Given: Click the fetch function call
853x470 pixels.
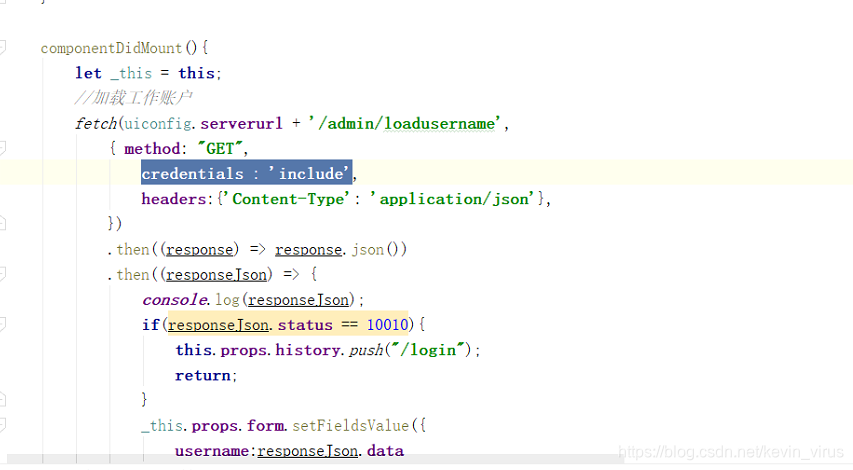Looking at the screenshot, I should tap(96, 123).
